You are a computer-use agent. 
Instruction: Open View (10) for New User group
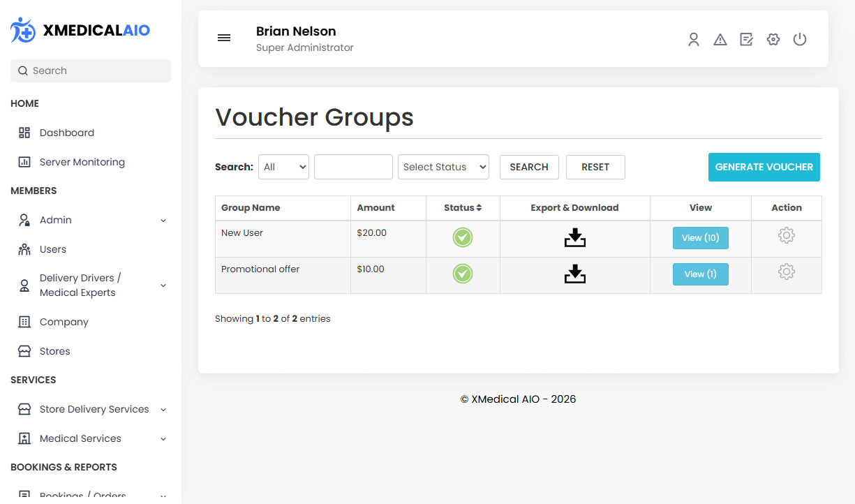pyautogui.click(x=700, y=237)
